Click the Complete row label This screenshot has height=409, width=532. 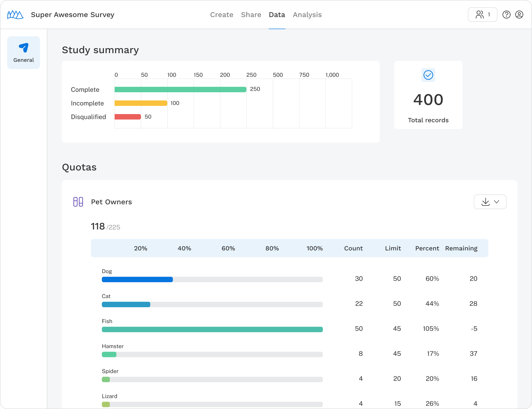[x=85, y=90]
